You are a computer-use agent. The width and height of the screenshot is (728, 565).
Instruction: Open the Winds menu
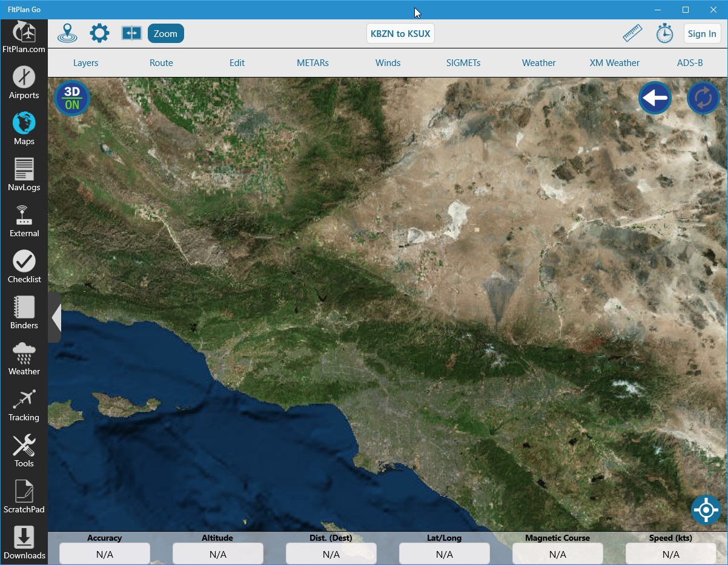point(388,62)
